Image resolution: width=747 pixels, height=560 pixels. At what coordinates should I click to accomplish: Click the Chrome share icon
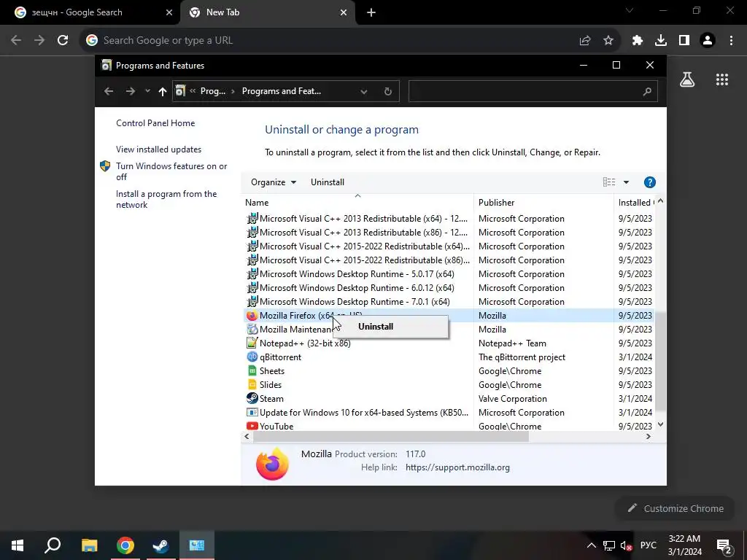[585, 41]
